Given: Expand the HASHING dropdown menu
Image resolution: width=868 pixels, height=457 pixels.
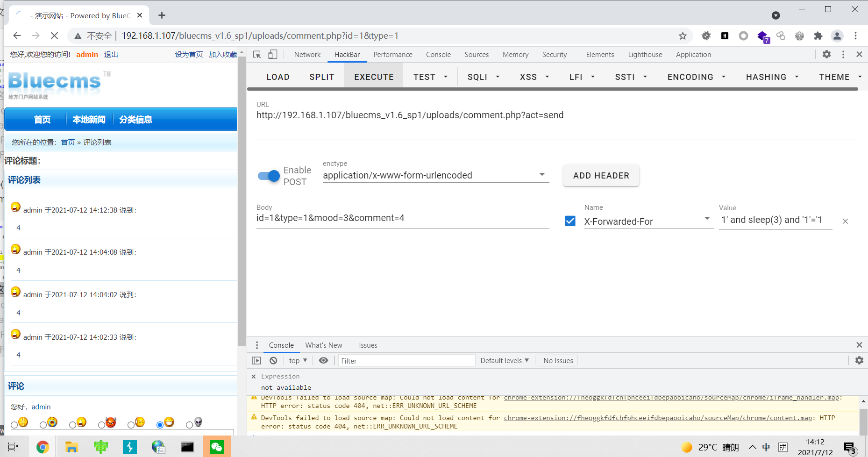Looking at the screenshot, I should [x=772, y=77].
